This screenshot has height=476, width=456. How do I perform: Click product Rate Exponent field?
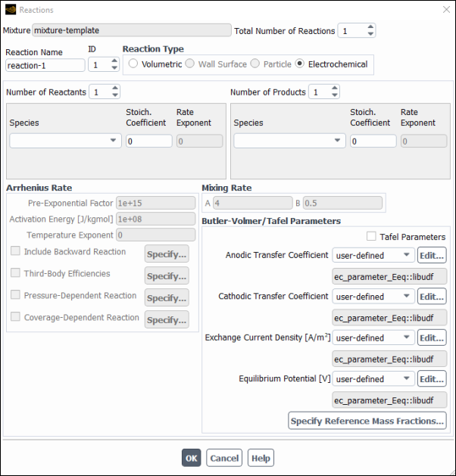pyautogui.click(x=423, y=142)
